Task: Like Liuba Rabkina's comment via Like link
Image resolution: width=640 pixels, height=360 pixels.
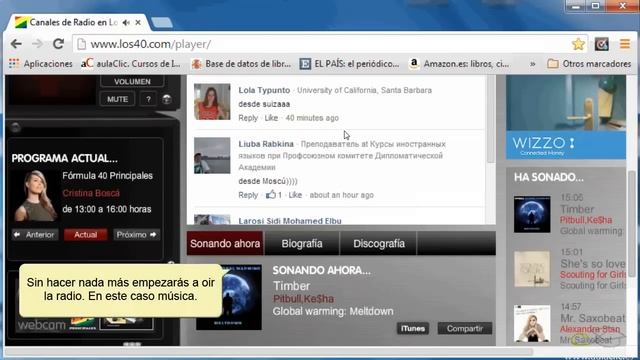Action: [295, 195]
